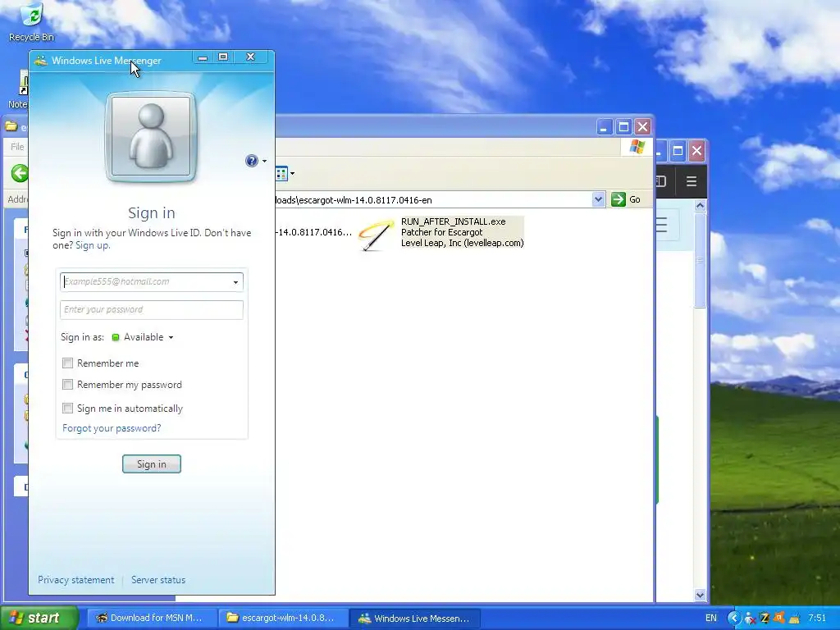Open the browser hamburger menu icon
This screenshot has width=840, height=630.
tap(691, 181)
